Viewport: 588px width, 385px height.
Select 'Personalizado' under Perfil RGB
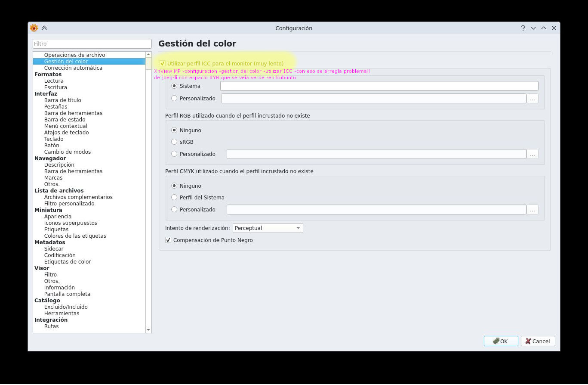point(174,154)
